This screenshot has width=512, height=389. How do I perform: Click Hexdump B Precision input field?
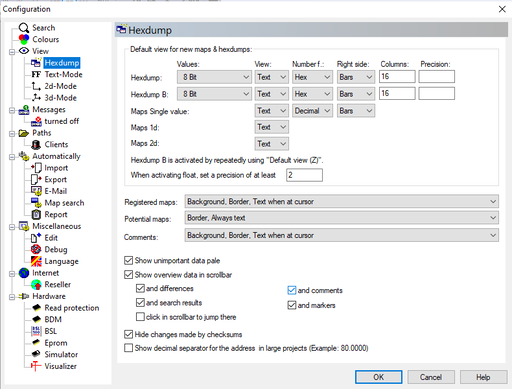pyautogui.click(x=437, y=93)
